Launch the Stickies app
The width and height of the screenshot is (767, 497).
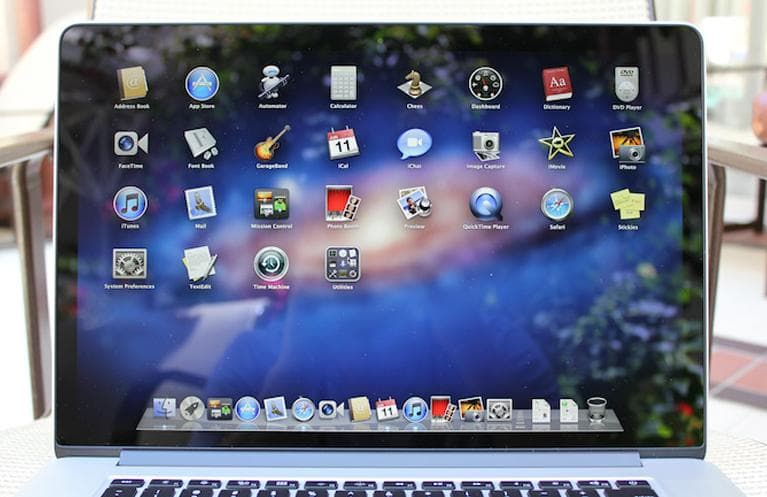coord(628,204)
